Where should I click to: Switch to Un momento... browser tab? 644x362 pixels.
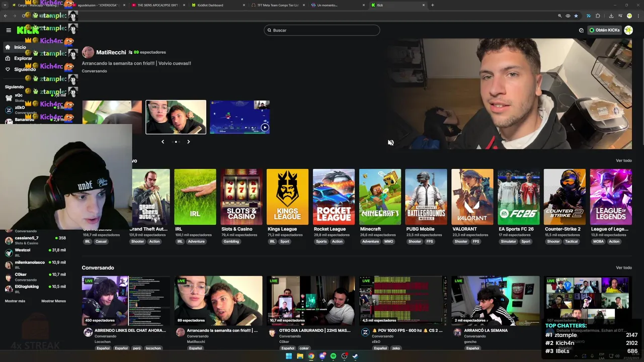click(338, 5)
